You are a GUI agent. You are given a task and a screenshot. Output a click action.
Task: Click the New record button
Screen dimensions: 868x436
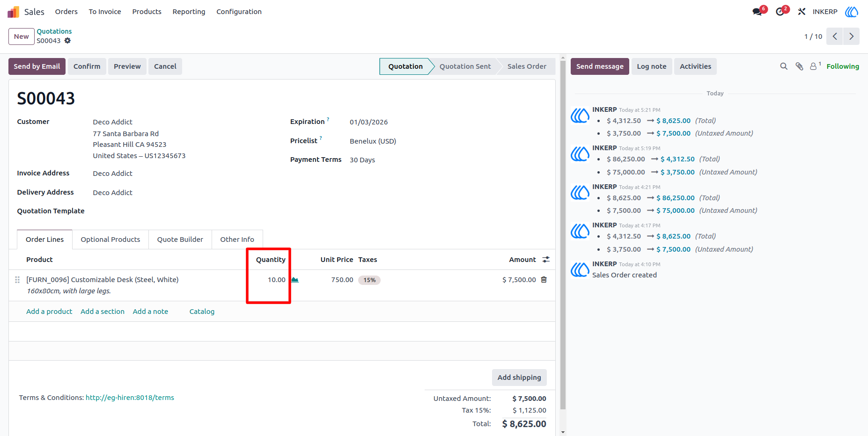[22, 36]
